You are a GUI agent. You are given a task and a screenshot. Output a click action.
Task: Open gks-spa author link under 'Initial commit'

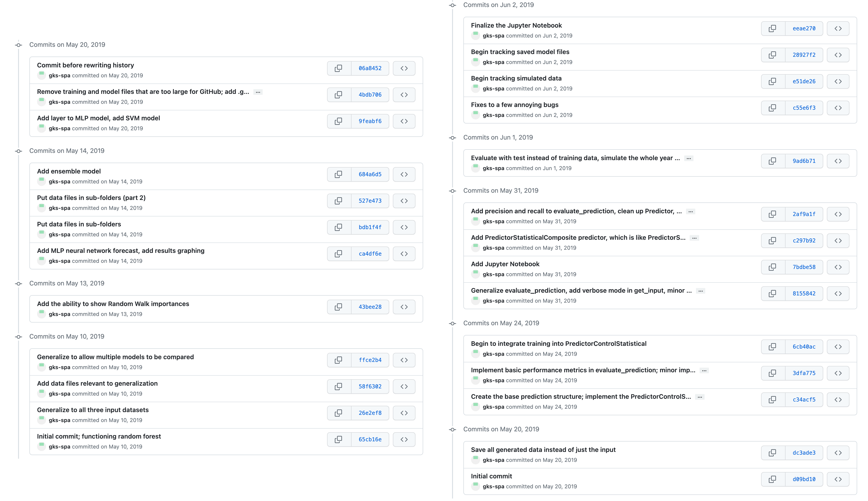click(493, 487)
